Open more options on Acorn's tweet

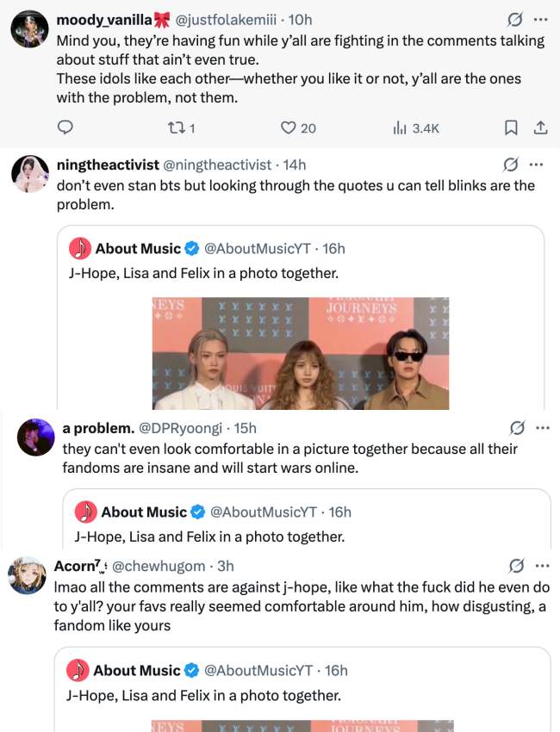pyautogui.click(x=540, y=566)
